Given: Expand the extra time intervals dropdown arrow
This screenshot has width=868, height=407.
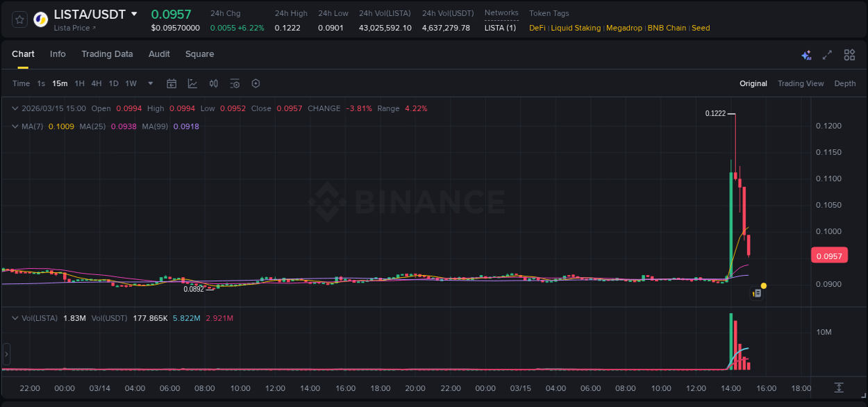Looking at the screenshot, I should pos(150,83).
